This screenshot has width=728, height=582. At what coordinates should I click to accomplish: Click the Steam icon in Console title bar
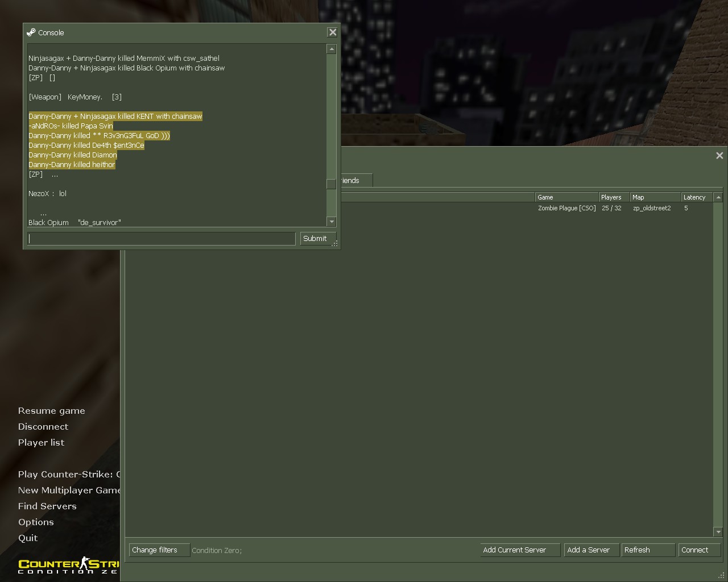tap(31, 32)
